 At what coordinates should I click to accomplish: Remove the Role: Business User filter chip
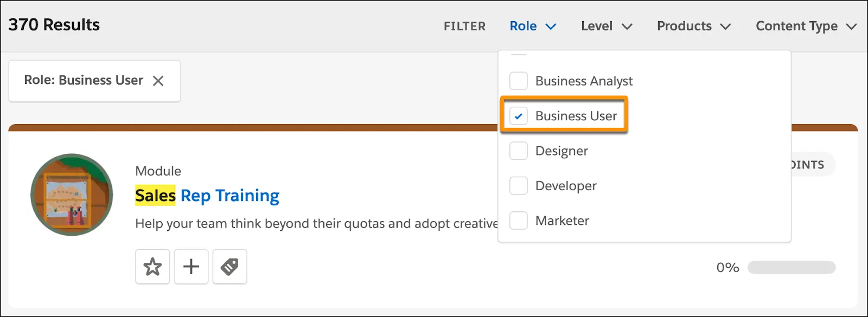pos(158,81)
